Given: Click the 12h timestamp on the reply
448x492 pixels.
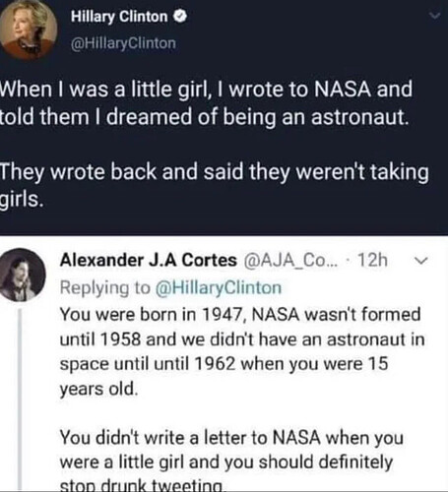Looking at the screenshot, I should [372, 261].
